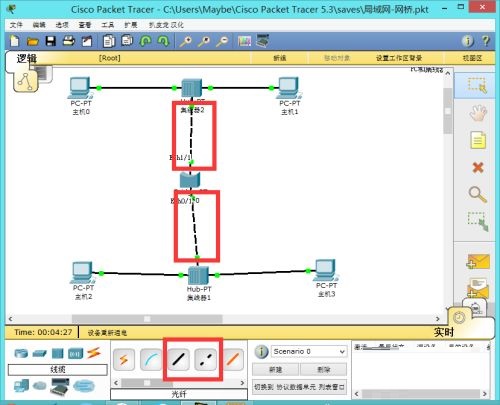
Task: Select the Connections lightning category
Action: (x=94, y=353)
